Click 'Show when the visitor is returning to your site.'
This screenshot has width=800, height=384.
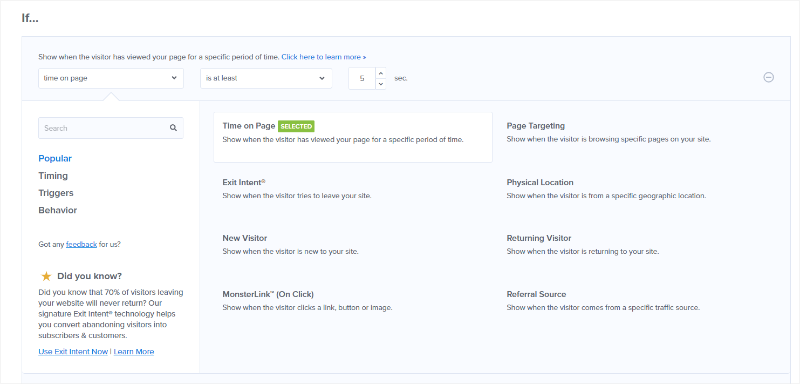click(x=583, y=252)
